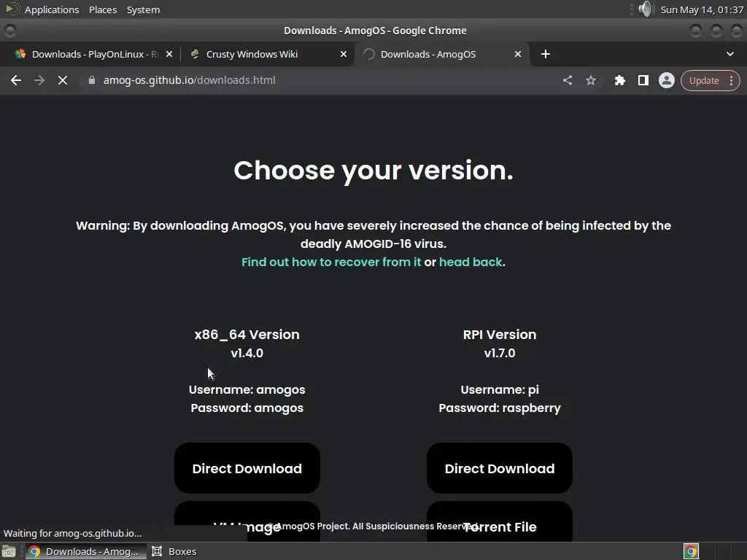This screenshot has width=747, height=560.
Task: Open the clock showing Sun May 14
Action: 702,9
